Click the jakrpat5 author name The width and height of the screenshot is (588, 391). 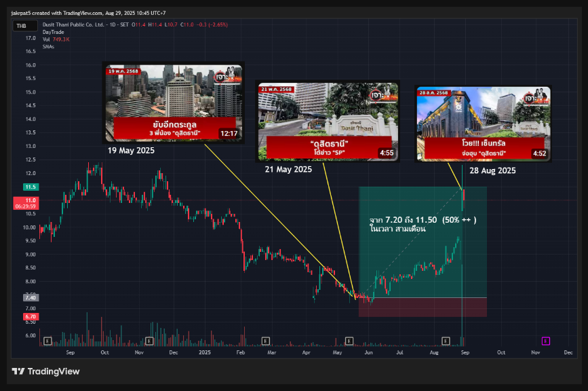[x=25, y=13]
